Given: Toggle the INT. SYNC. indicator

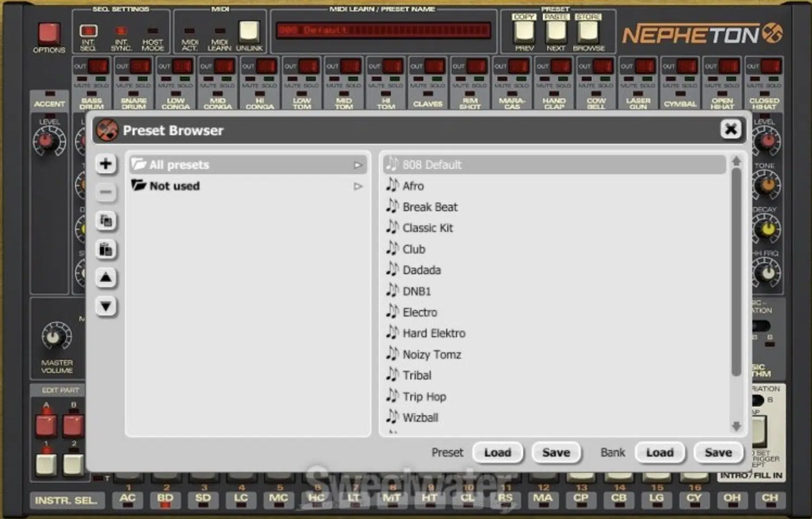Looking at the screenshot, I should pos(121,31).
